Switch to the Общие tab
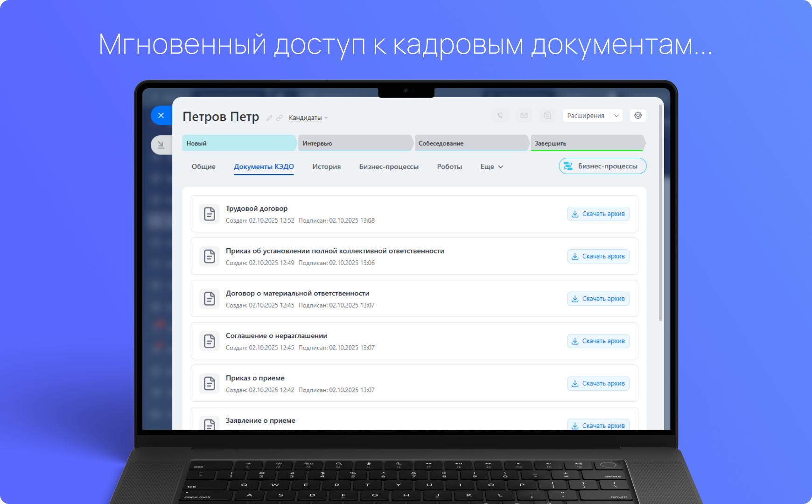Viewport: 812px width, 504px height. [x=203, y=167]
